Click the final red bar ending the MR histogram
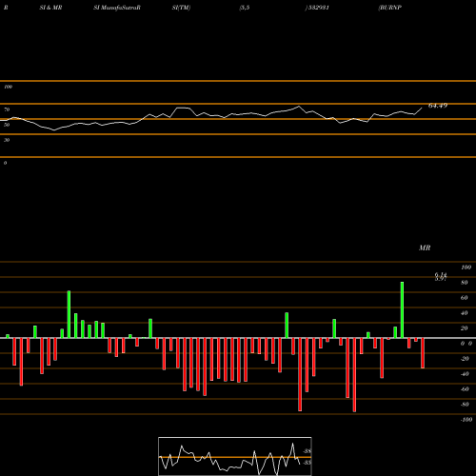476x476 pixels. click(x=423, y=353)
